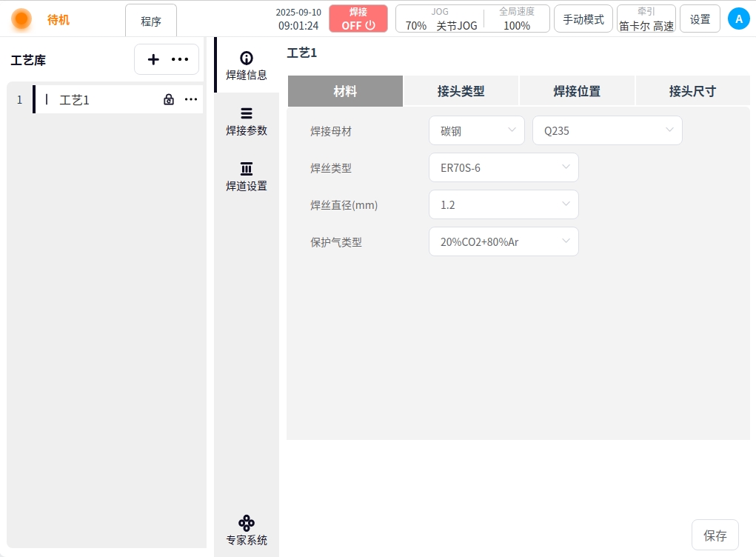Switch to the 焊接位置 tab
This screenshot has height=557, width=756.
click(x=577, y=91)
